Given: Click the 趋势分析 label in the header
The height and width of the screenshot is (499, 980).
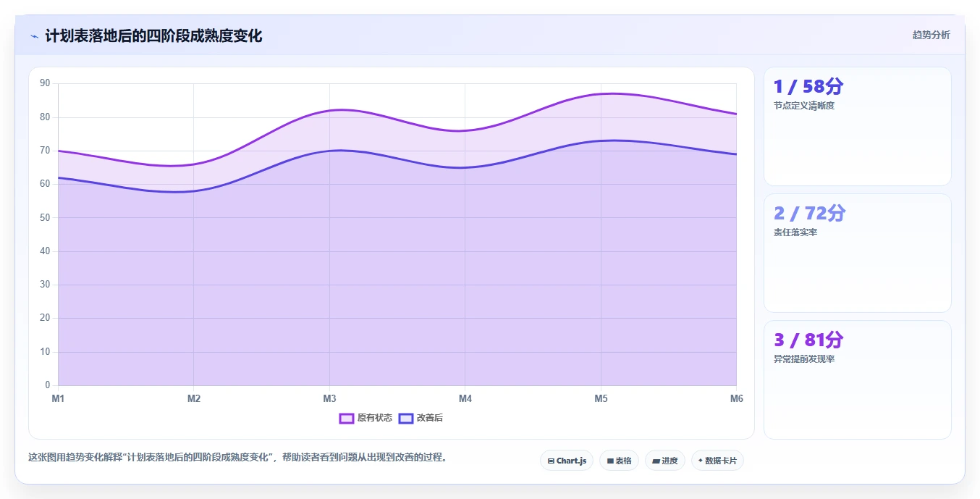Looking at the screenshot, I should pos(931,35).
